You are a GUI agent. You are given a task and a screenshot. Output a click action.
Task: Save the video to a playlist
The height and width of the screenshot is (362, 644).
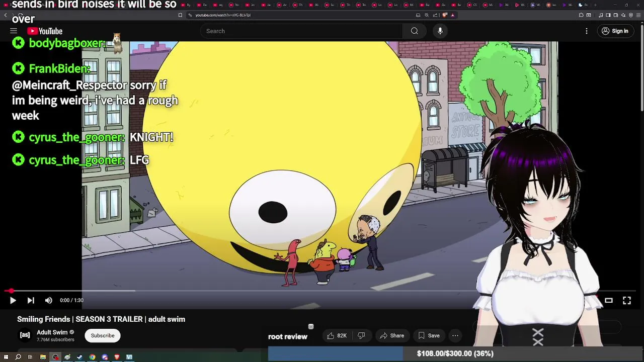429,335
